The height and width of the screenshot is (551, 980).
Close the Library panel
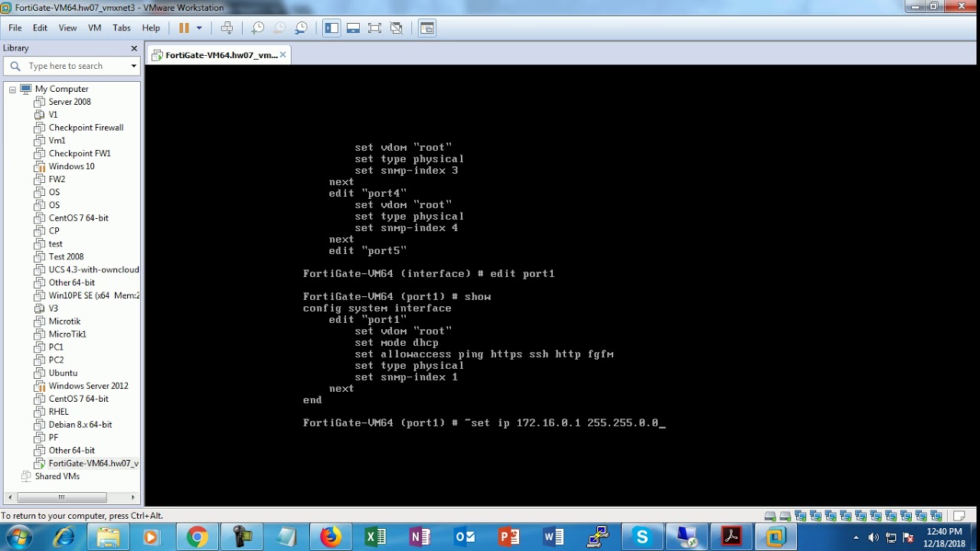point(134,48)
